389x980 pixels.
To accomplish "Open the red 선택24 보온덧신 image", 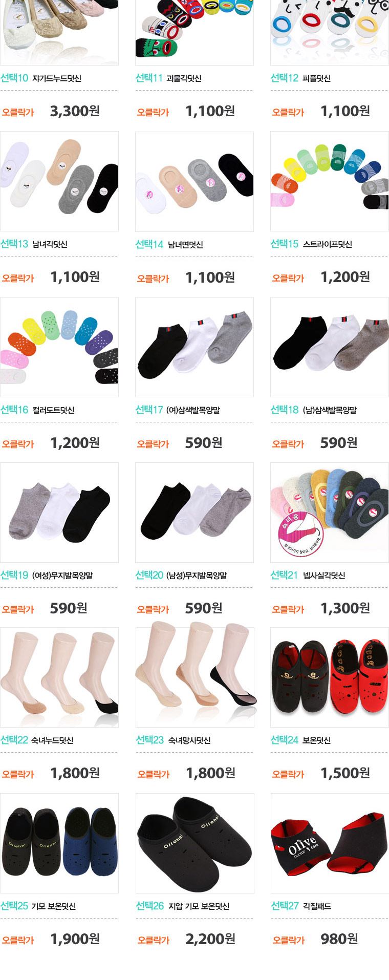I will 330,677.
